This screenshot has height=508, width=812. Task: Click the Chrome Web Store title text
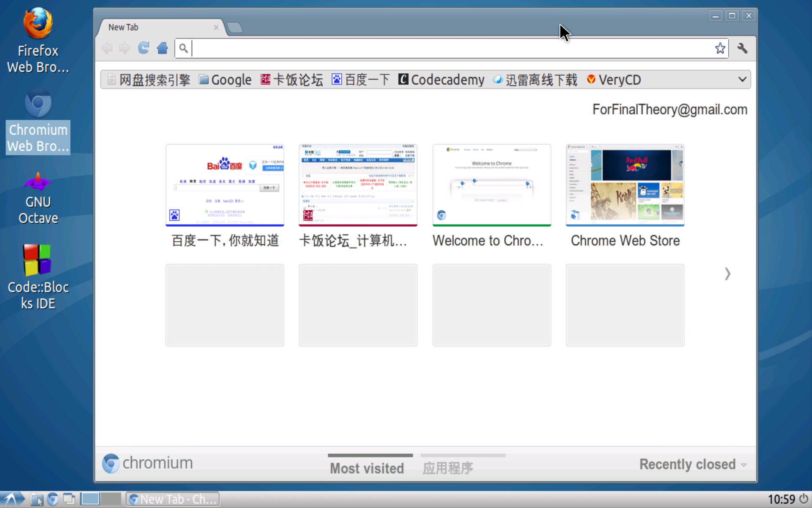coord(625,240)
